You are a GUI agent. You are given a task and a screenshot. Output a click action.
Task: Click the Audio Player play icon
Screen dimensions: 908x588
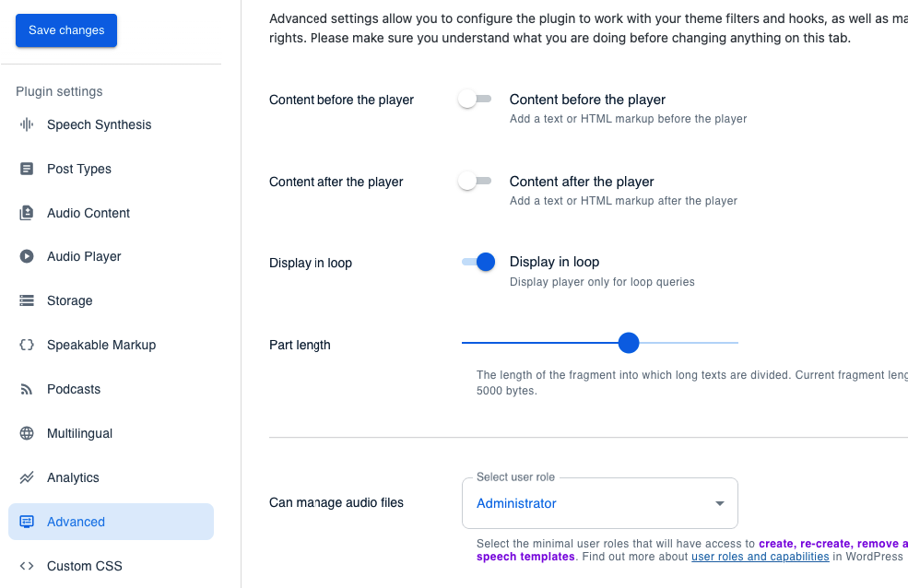[27, 256]
